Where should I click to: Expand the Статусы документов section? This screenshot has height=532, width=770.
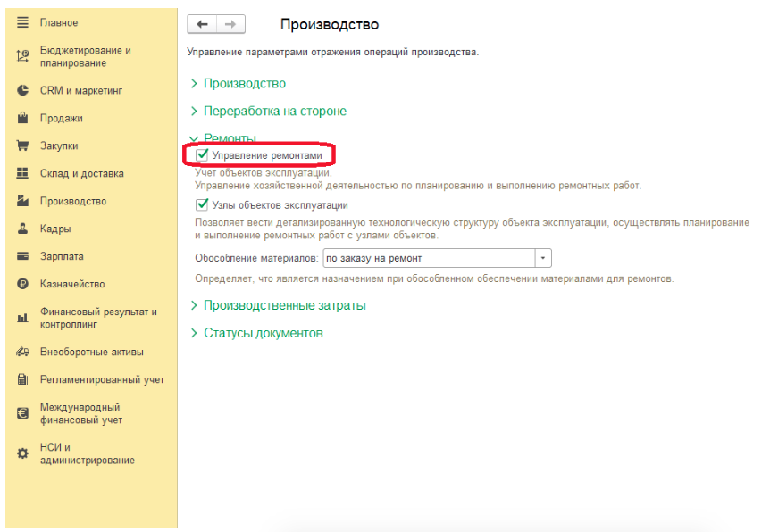pos(264,333)
